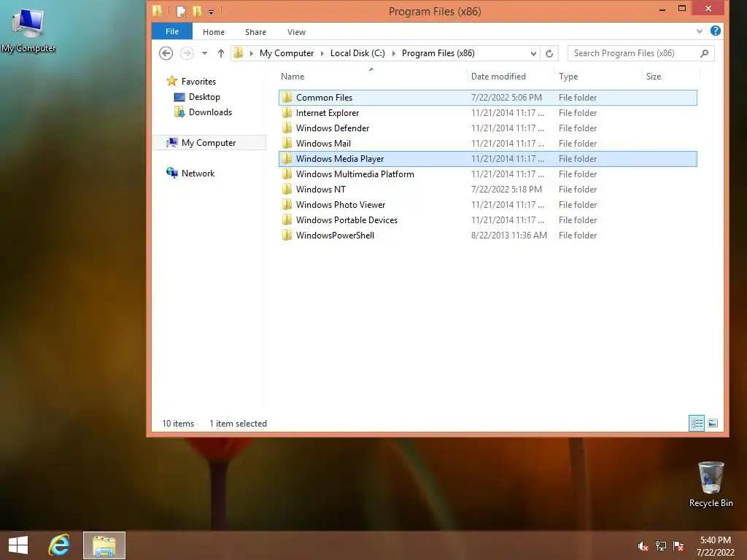Click Program Files (x86) in breadcrumb

[x=438, y=52]
